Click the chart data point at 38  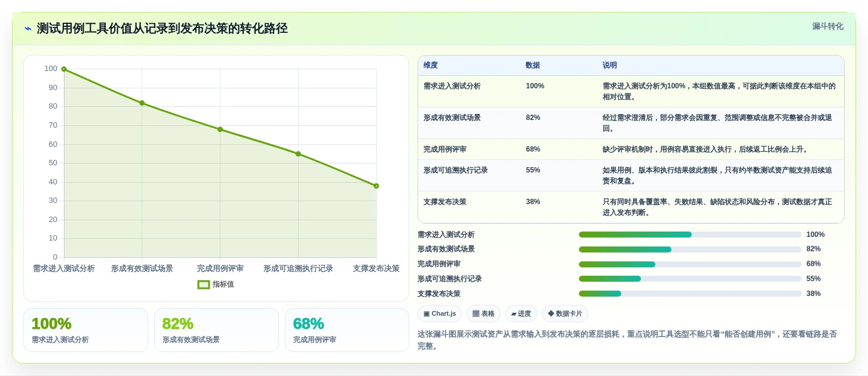point(376,186)
